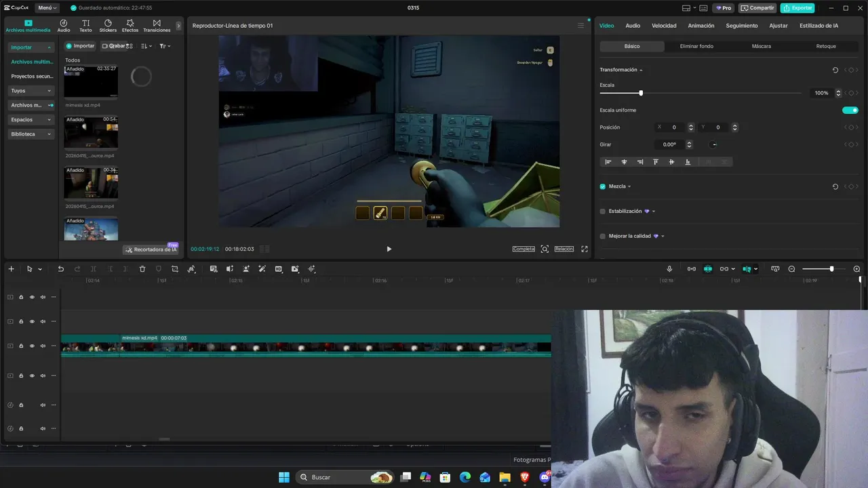Open Recortadora de IA tool
868x488 pixels.
click(151, 249)
